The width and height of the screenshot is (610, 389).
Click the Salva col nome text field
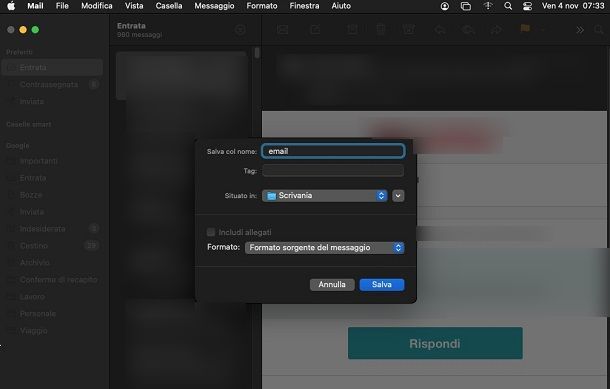click(x=333, y=151)
